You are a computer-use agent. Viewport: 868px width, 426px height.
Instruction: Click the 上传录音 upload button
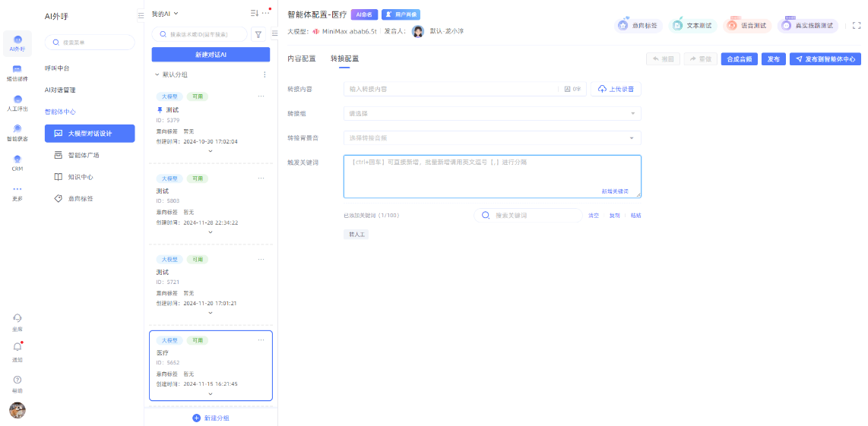(x=616, y=89)
